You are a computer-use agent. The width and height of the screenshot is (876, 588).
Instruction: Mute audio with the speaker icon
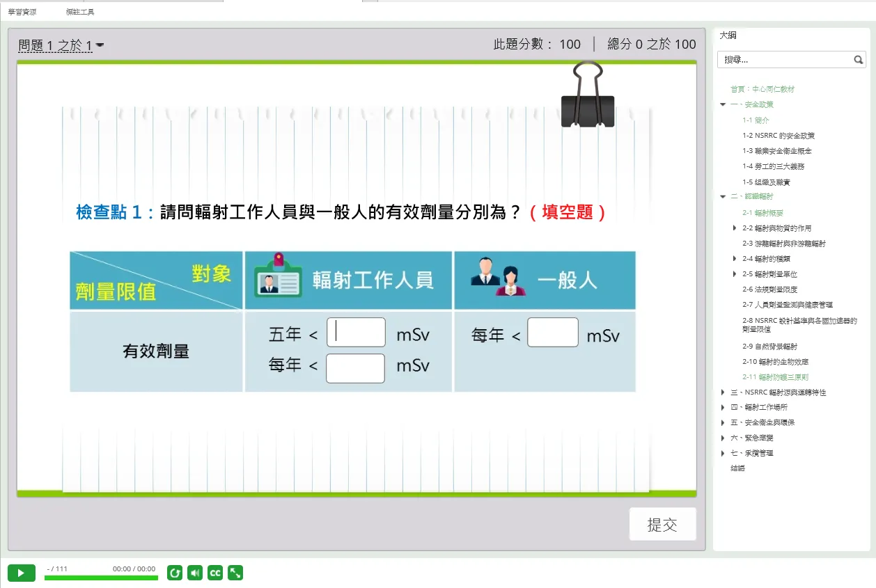click(x=195, y=573)
